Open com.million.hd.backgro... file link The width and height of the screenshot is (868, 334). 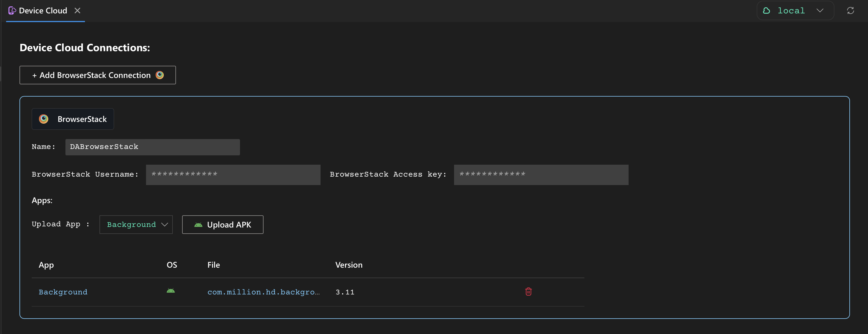(263, 292)
